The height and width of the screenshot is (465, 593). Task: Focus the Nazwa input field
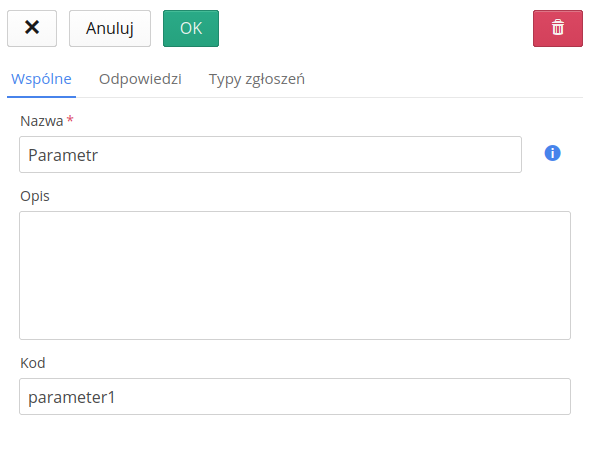[270, 155]
